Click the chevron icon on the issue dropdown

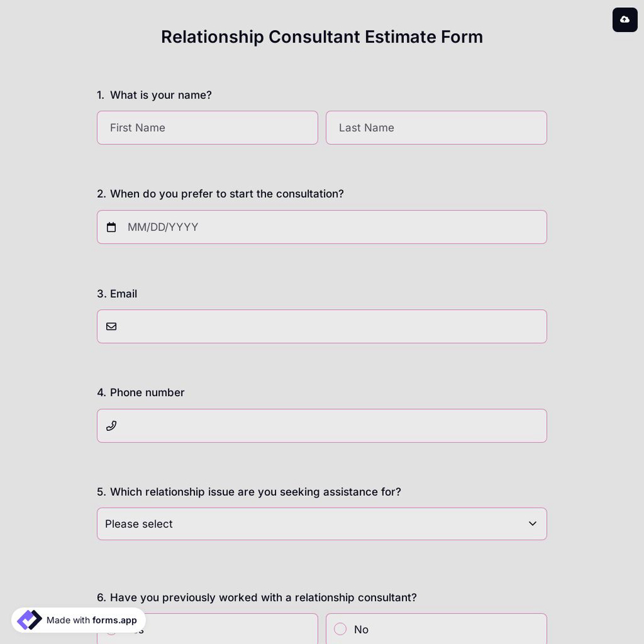[x=532, y=524]
